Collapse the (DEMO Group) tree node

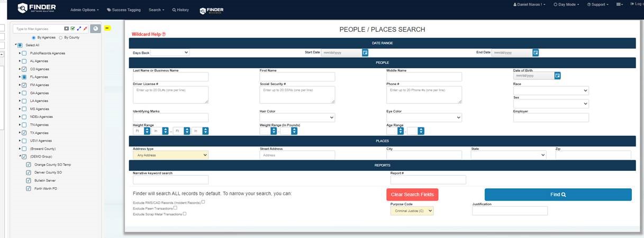tap(20, 157)
